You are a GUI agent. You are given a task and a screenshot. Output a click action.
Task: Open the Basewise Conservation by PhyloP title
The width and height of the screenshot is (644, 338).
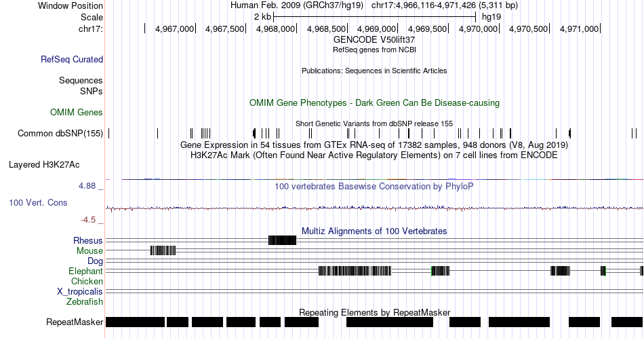pos(374,186)
